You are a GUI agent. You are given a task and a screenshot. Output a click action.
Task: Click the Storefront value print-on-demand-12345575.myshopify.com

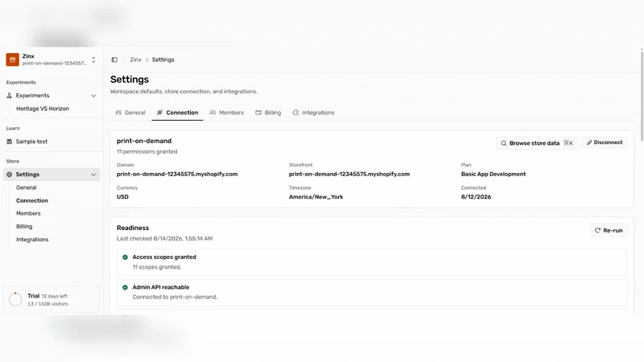tap(349, 174)
